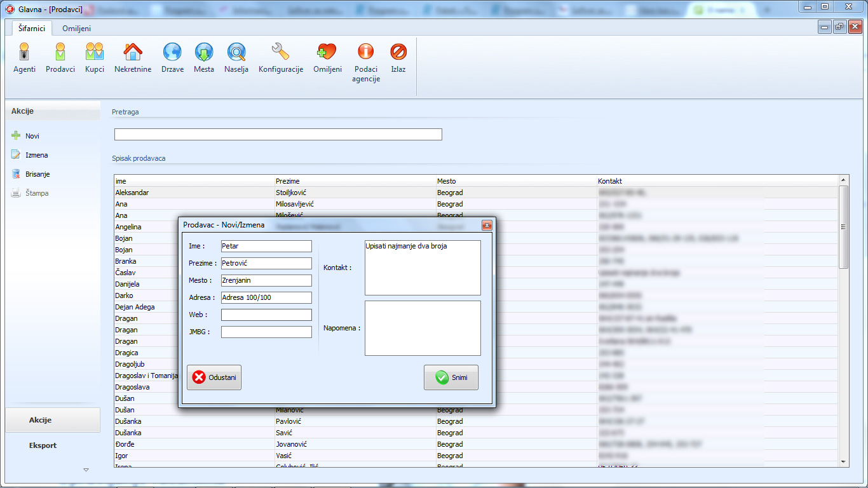
Task: Click Novi in the Akcije panel
Action: point(32,136)
